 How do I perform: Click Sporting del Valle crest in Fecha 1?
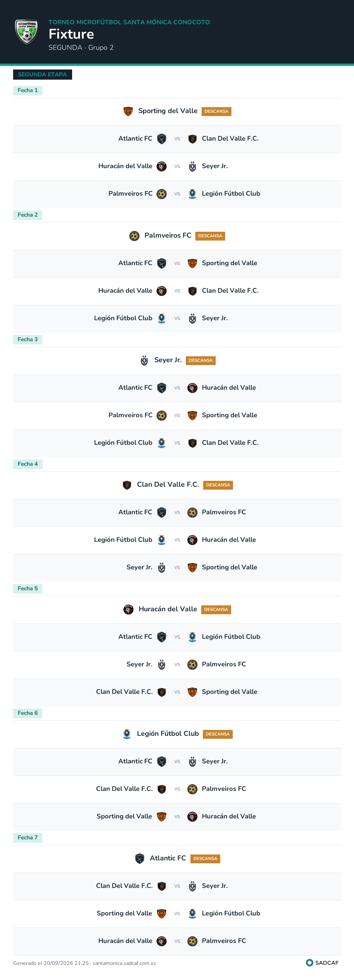point(128,111)
